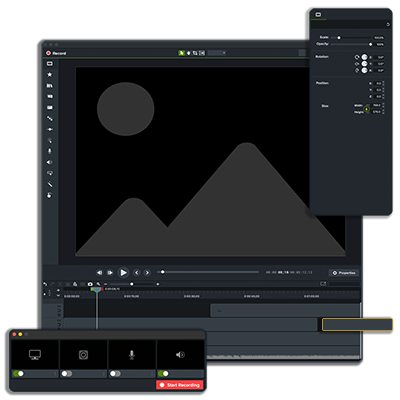This screenshot has width=400, height=400.
Task: Open Audio Effects speaker in sidebar
Action: 50,162
